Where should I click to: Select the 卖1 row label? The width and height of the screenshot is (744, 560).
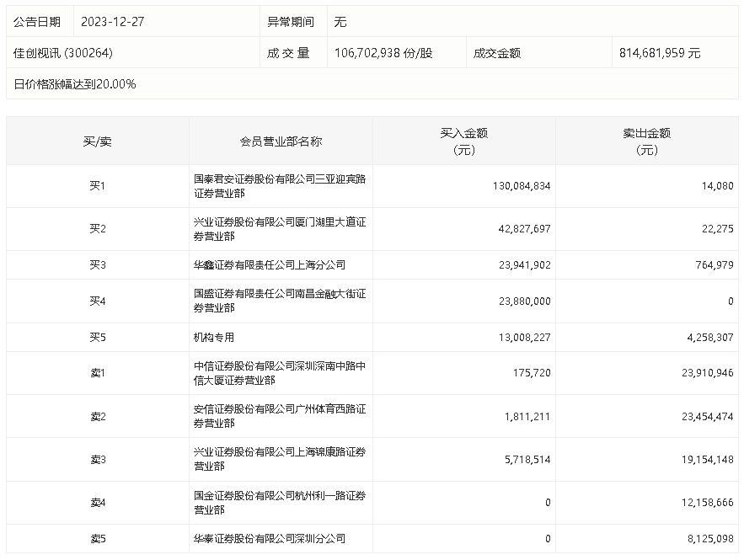coord(97,373)
